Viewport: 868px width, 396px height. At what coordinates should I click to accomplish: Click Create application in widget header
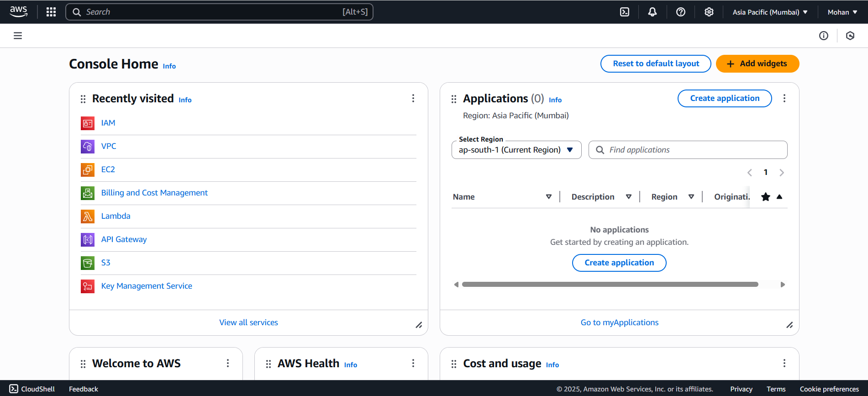725,98
